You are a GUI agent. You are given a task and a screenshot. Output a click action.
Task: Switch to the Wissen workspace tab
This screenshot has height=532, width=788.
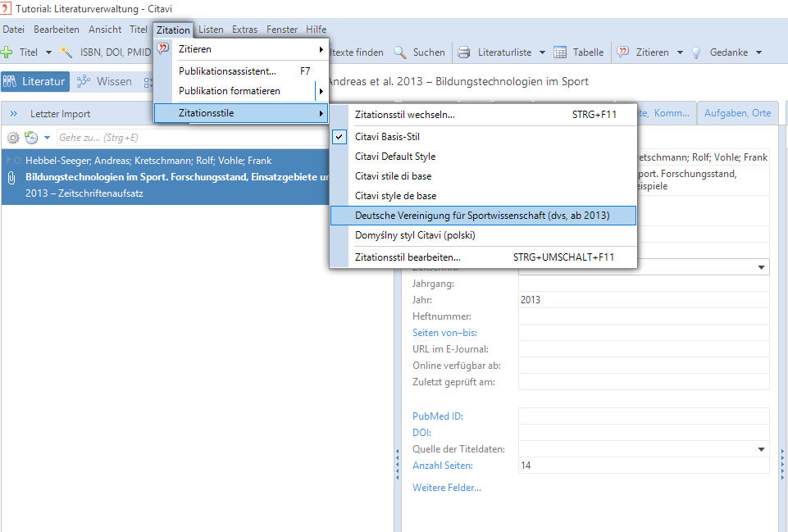click(105, 81)
